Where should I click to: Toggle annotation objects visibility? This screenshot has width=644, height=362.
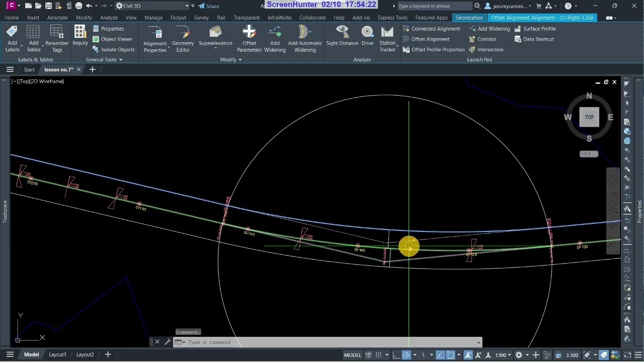click(x=468, y=355)
